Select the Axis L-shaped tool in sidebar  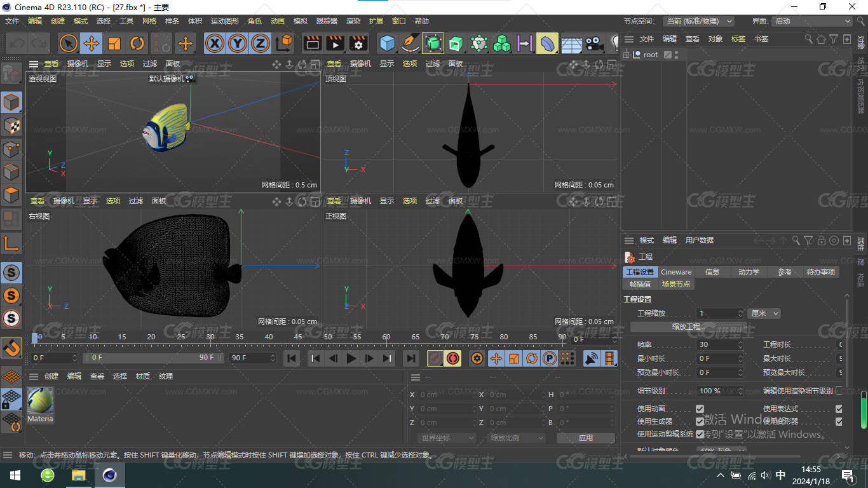(11, 243)
